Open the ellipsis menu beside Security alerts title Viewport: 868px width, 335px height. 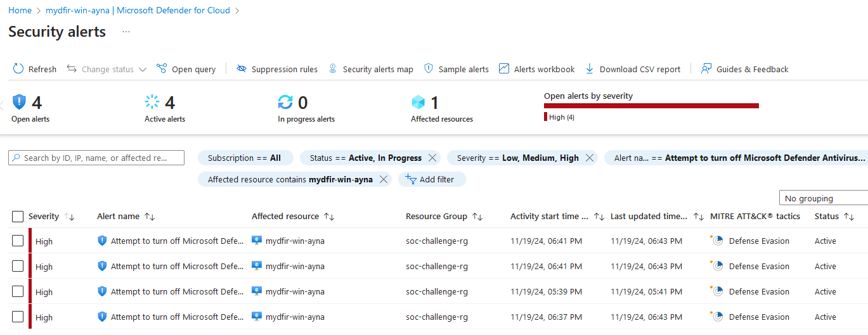point(126,32)
